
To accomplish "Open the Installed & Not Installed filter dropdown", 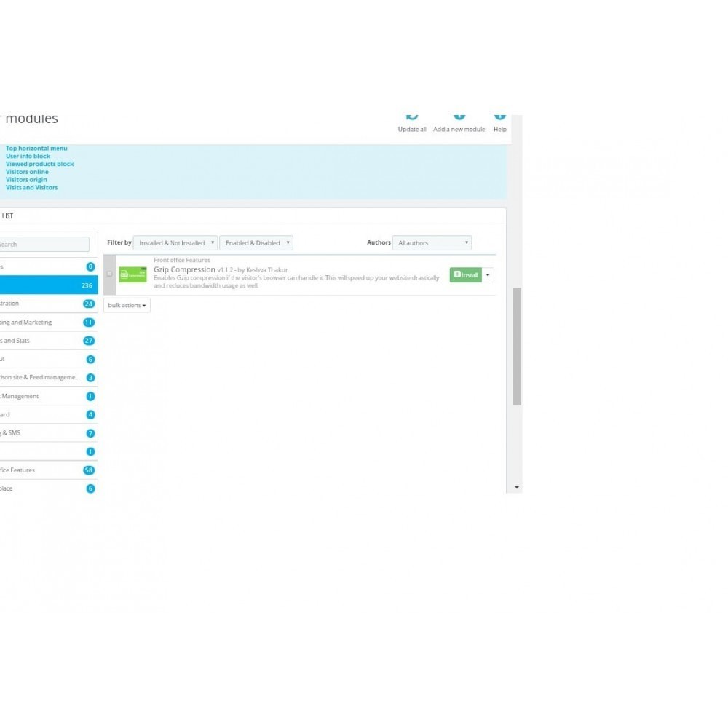I will pyautogui.click(x=175, y=243).
